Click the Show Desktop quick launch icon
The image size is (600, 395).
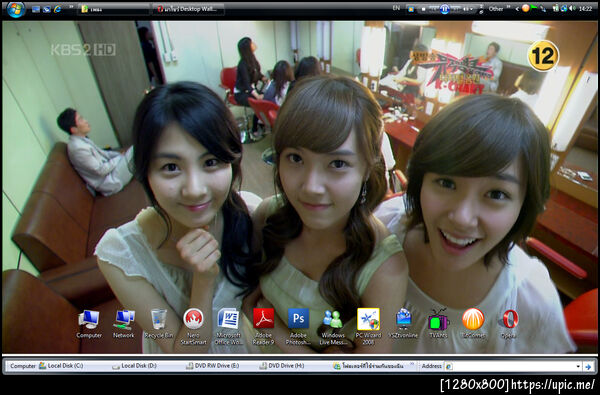click(36, 9)
